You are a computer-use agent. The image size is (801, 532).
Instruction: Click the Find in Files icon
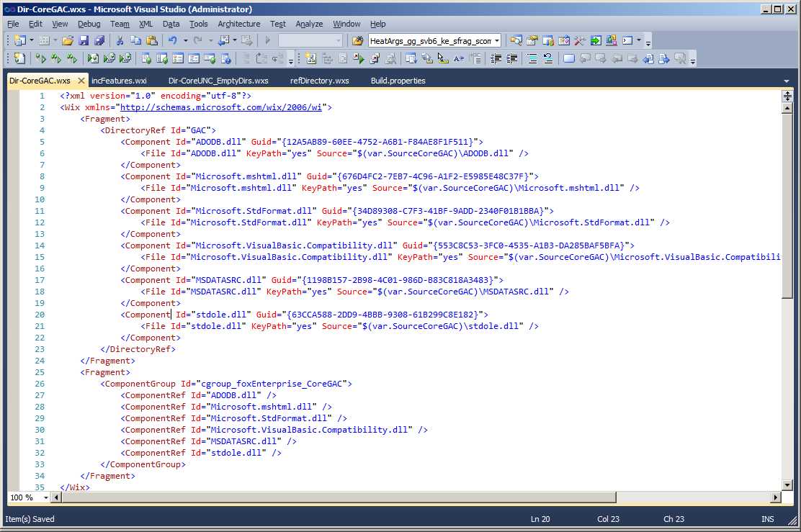pyautogui.click(x=357, y=40)
